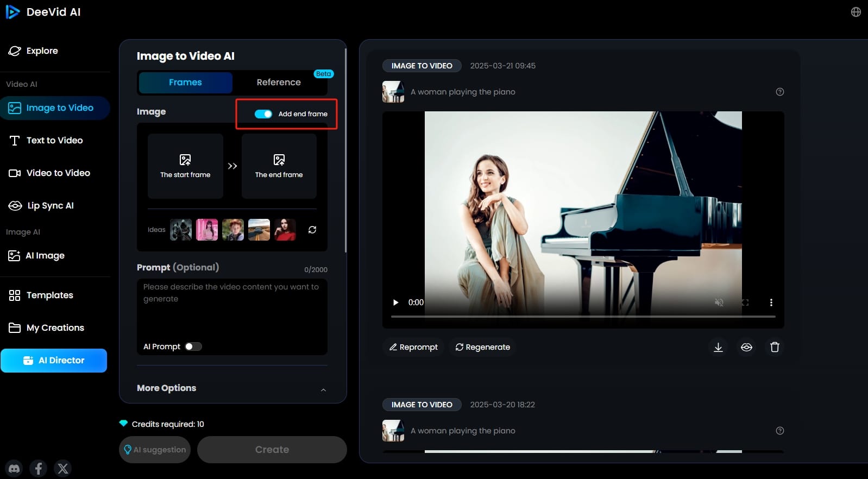
Task: Open the Discord community link
Action: coord(14,468)
